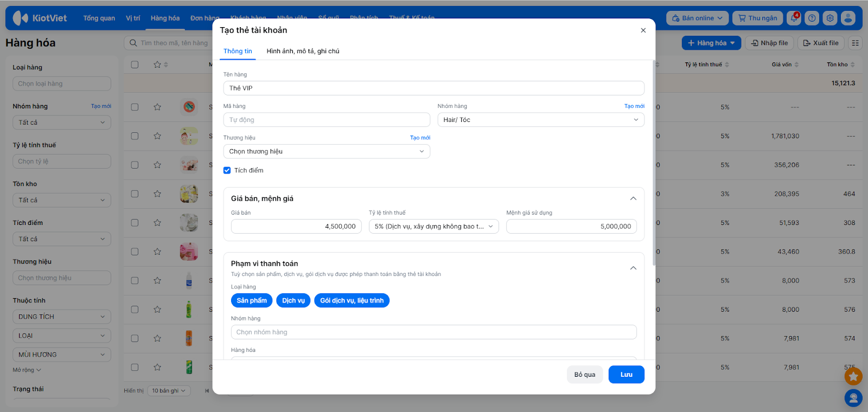Open the notifications bell

click(794, 18)
